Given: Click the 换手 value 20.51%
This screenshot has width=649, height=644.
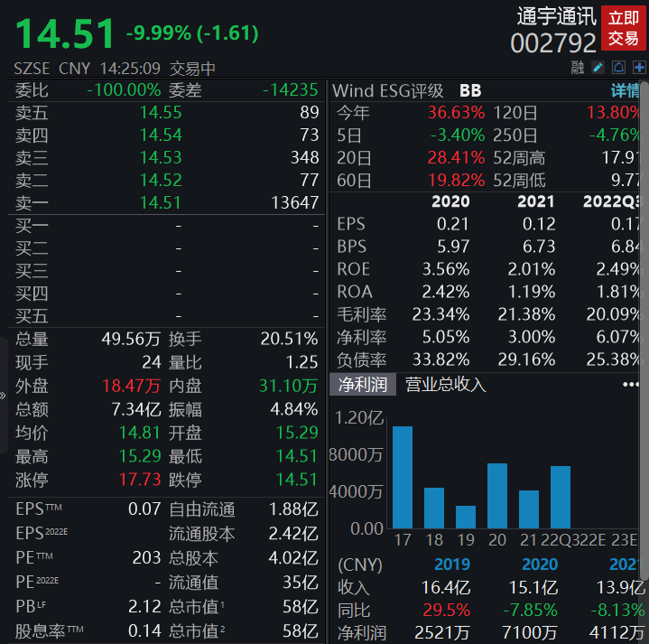Looking at the screenshot, I should tap(289, 340).
